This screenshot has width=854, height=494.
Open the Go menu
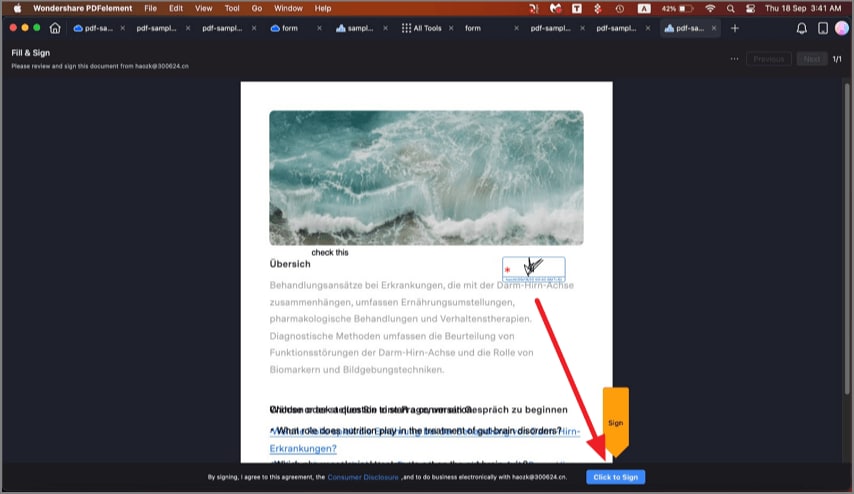tap(257, 8)
